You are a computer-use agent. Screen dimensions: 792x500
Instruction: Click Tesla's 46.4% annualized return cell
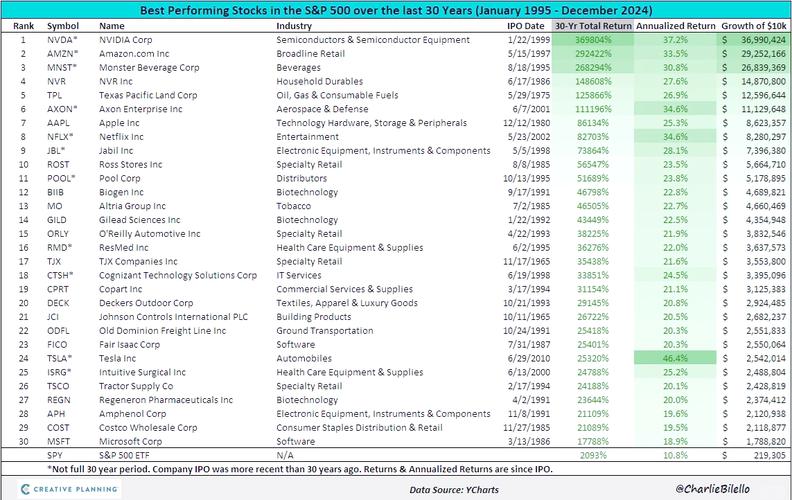coord(675,358)
